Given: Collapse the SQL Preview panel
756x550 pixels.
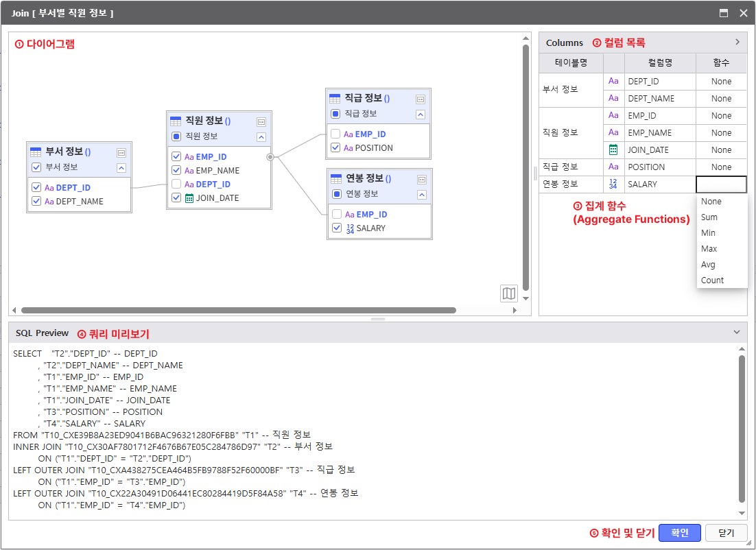Looking at the screenshot, I should 737,333.
